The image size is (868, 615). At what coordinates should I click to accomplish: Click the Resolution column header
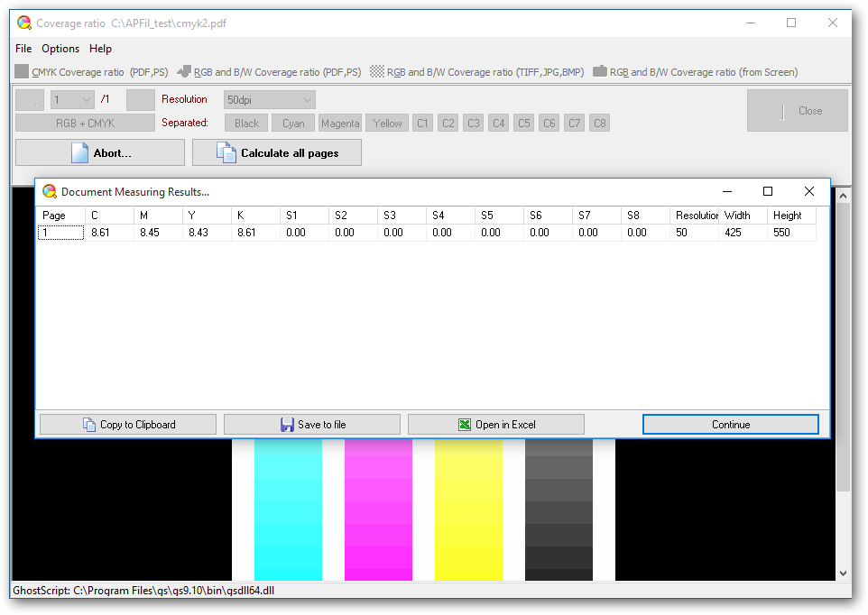pos(696,216)
